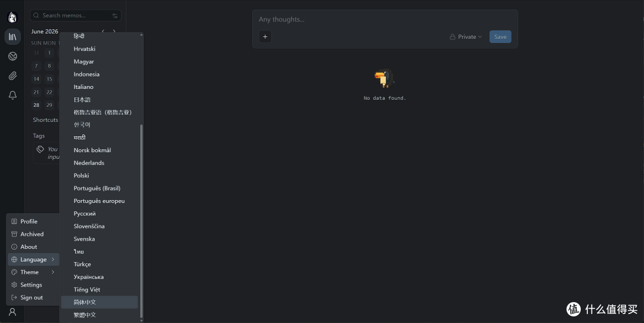Click the plus button in memo editor
Screen dimensions: 644x323
click(x=265, y=36)
